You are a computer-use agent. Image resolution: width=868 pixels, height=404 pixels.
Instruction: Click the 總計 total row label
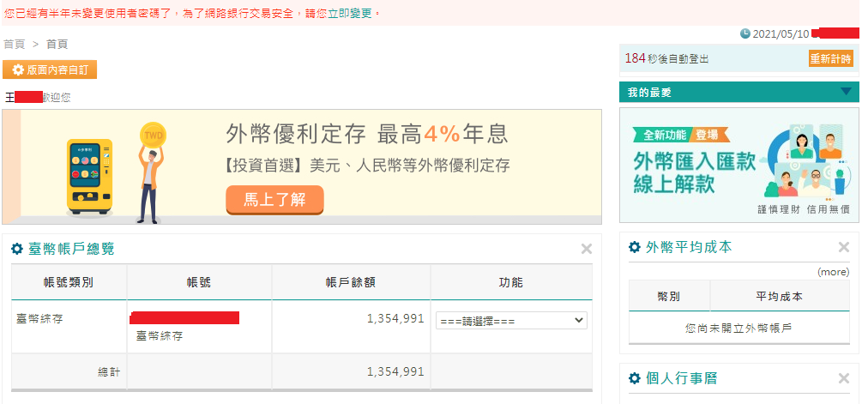108,372
